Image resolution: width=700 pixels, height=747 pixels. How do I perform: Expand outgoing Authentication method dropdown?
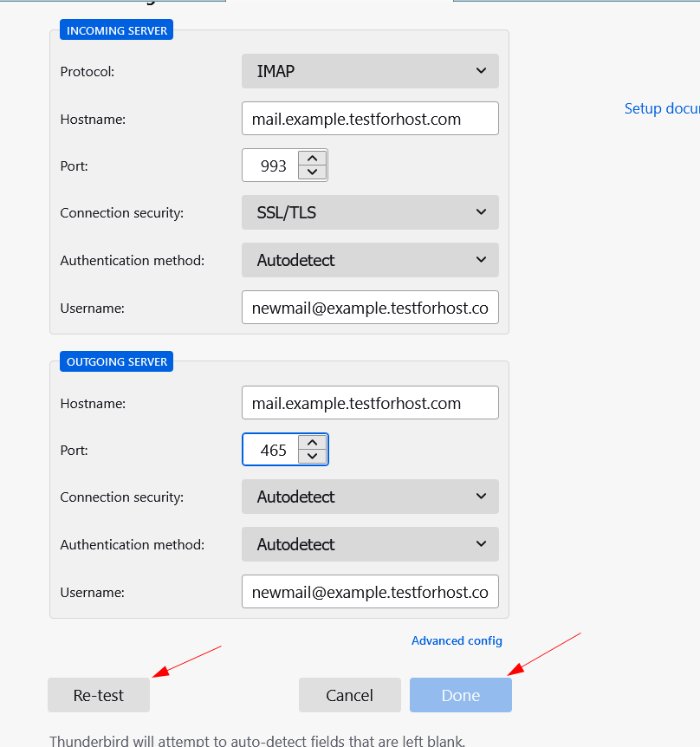pos(370,544)
